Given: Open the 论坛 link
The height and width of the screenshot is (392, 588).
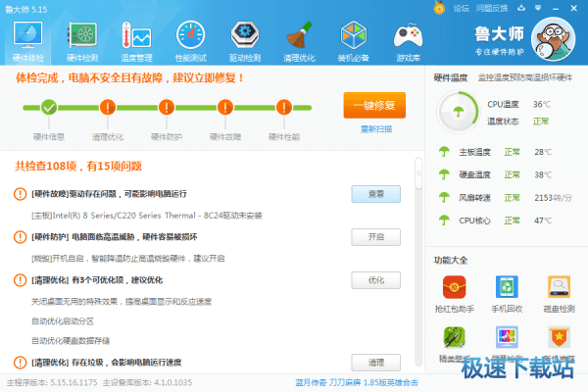Looking at the screenshot, I should (x=461, y=8).
